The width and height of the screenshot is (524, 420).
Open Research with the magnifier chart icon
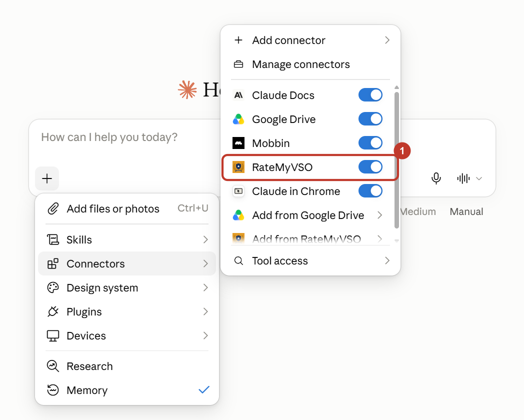[x=53, y=366]
